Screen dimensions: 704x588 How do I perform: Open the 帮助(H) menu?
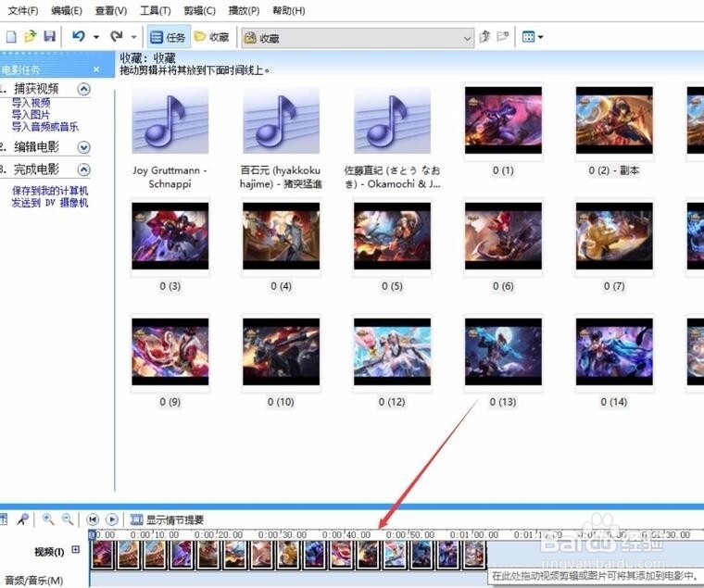coord(289,11)
